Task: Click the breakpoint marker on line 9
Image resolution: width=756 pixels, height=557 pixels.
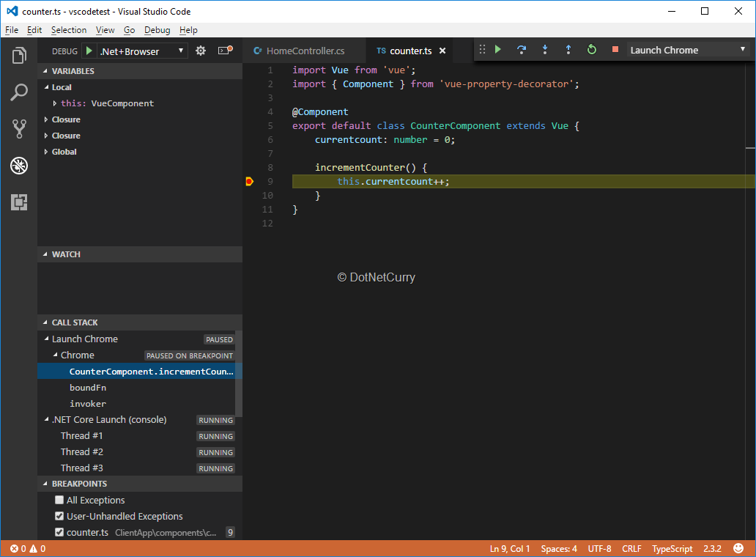Action: (249, 181)
